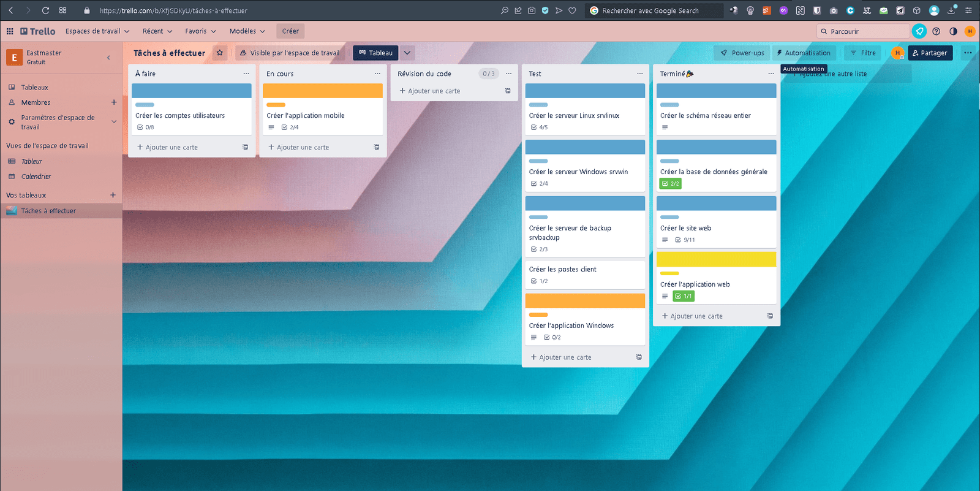This screenshot has height=491, width=980.
Task: Open list actions for Test
Action: (639, 74)
